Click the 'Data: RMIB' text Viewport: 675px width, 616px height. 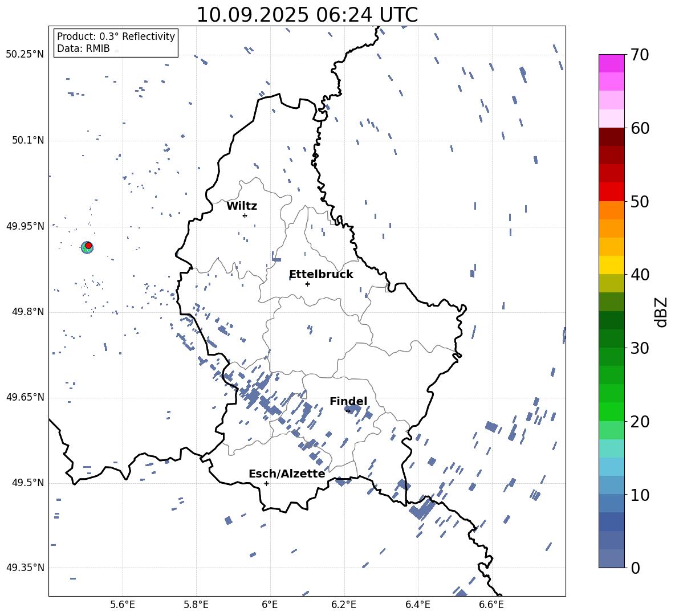pos(83,48)
